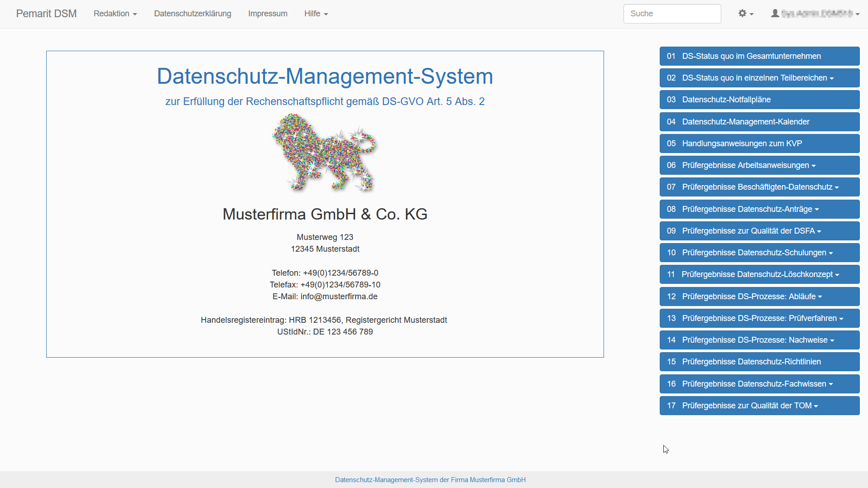
Task: Open the Redaktion dropdown menu
Action: tap(115, 14)
